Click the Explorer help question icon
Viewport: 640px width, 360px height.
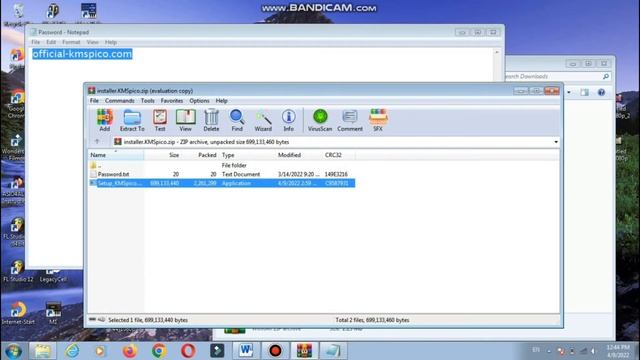601,92
